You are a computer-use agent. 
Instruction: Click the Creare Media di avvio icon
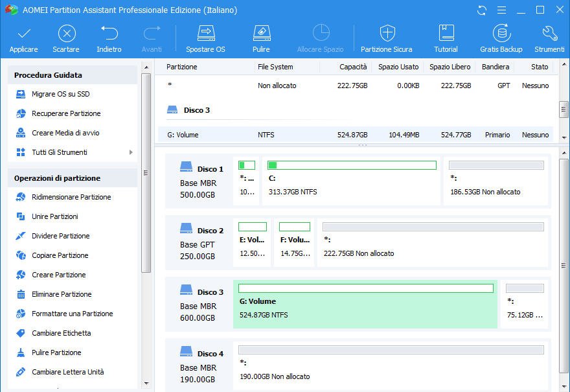(21, 133)
